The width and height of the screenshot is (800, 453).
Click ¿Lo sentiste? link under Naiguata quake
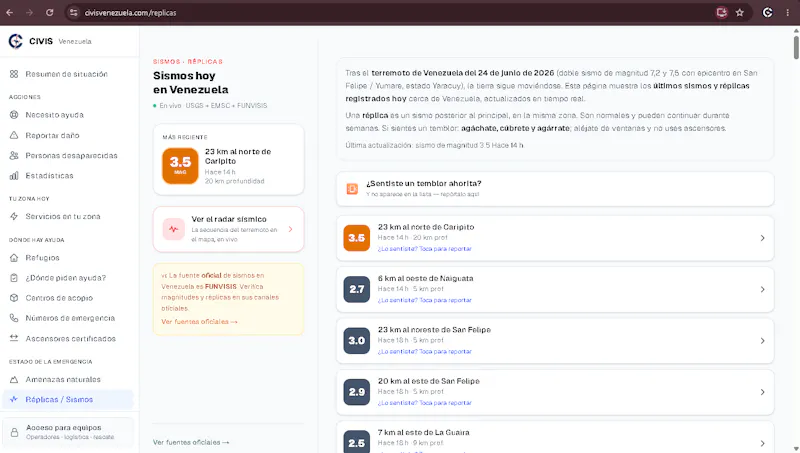(424, 300)
